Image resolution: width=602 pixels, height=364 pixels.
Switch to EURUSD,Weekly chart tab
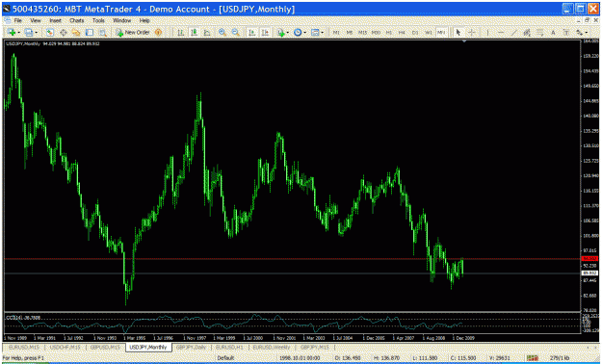point(272,347)
